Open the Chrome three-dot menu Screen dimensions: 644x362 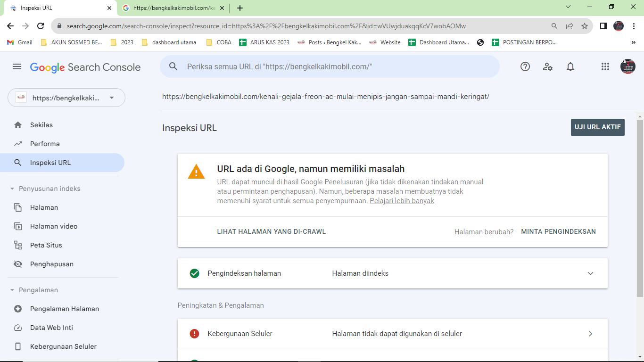point(634,26)
